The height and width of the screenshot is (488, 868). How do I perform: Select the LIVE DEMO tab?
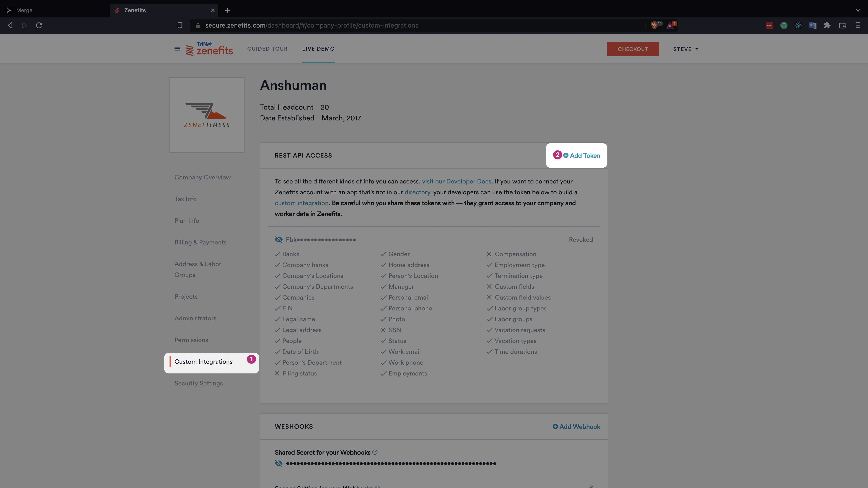click(318, 49)
